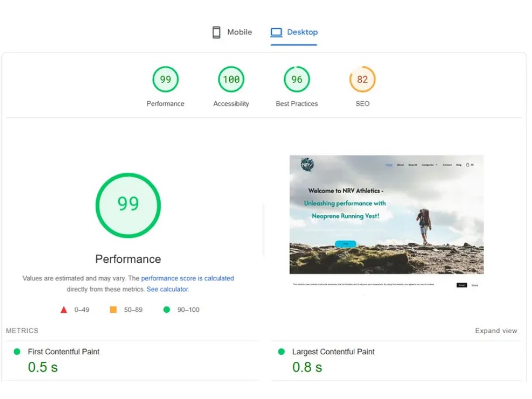Viewport: 532px width, 399px height.
Task: Click the 'Expand view' button
Action: pyautogui.click(x=496, y=330)
